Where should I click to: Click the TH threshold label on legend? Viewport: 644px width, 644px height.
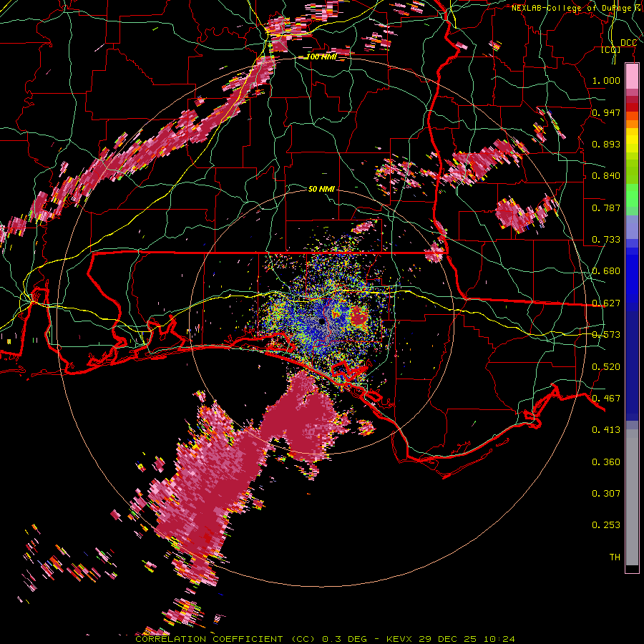click(x=615, y=557)
